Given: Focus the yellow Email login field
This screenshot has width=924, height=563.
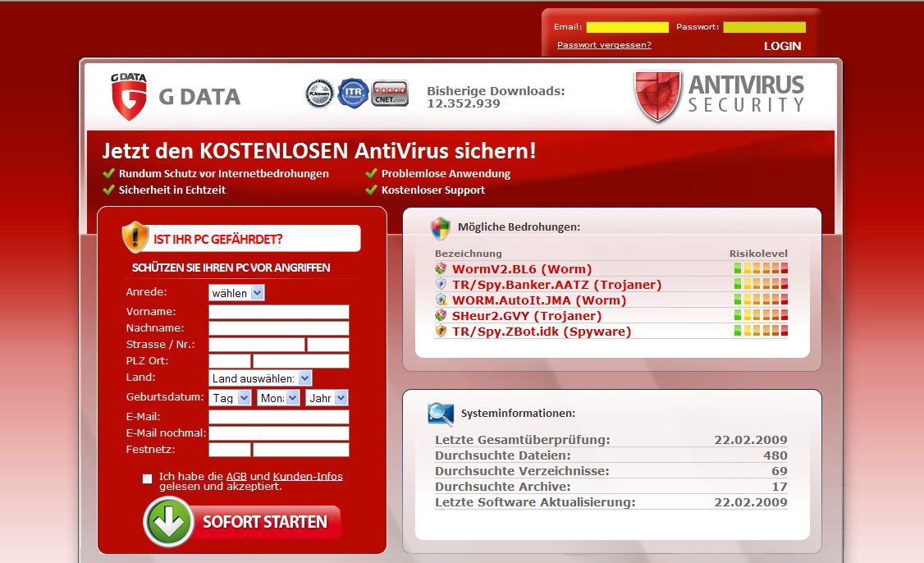Looking at the screenshot, I should point(628,27).
